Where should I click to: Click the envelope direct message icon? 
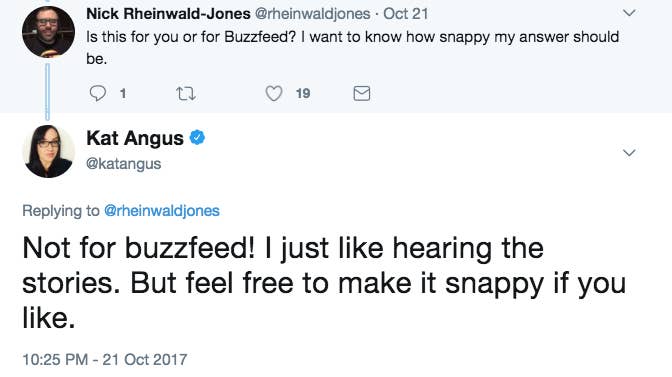(x=362, y=93)
